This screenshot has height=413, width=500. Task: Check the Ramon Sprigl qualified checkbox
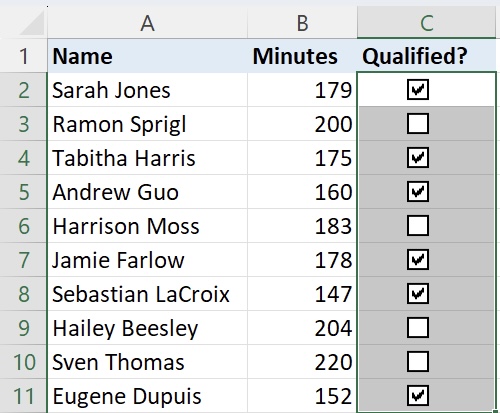(418, 124)
